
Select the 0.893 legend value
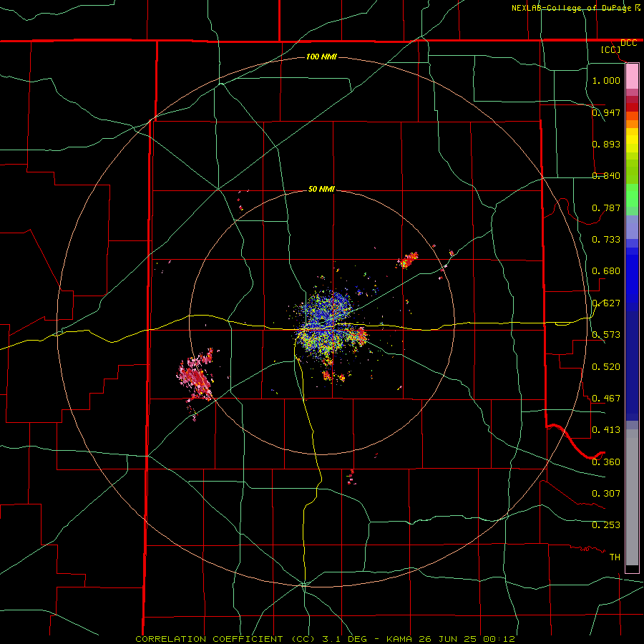click(x=606, y=144)
